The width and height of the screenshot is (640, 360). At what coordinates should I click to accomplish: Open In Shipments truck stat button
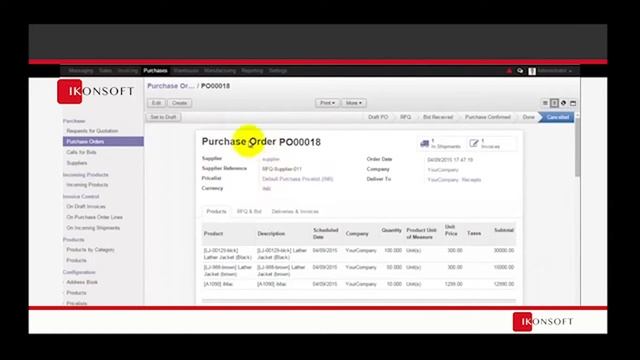[440, 143]
